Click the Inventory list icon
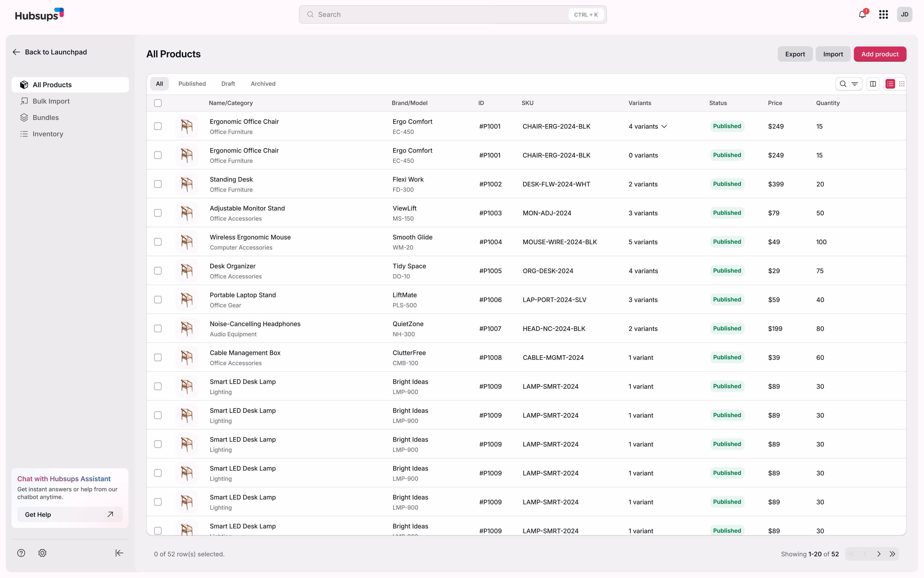Image resolution: width=924 pixels, height=578 pixels. (x=24, y=134)
